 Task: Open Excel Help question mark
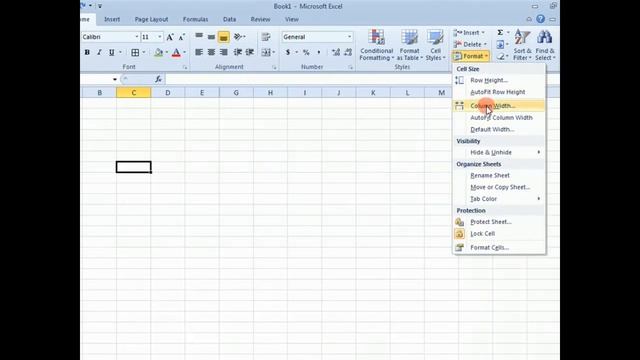click(540, 19)
